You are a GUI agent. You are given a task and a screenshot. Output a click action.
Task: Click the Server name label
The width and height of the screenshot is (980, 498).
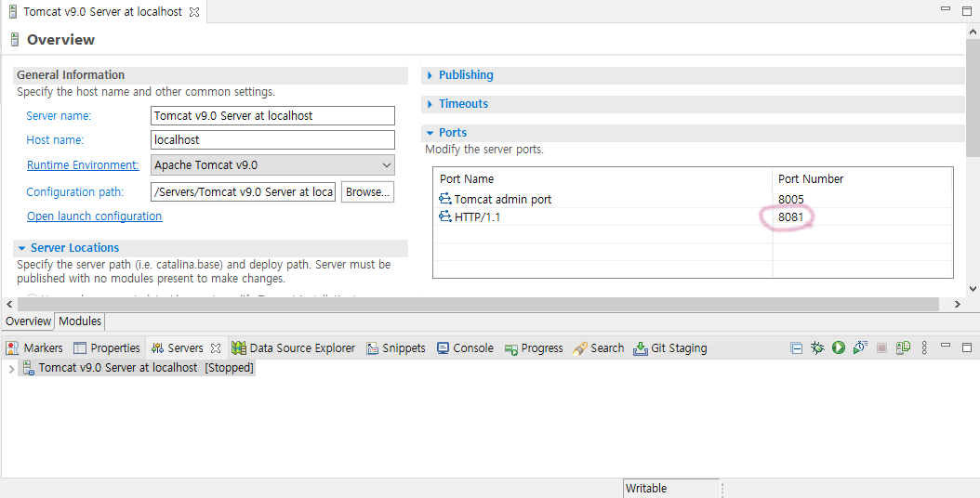[x=59, y=115]
